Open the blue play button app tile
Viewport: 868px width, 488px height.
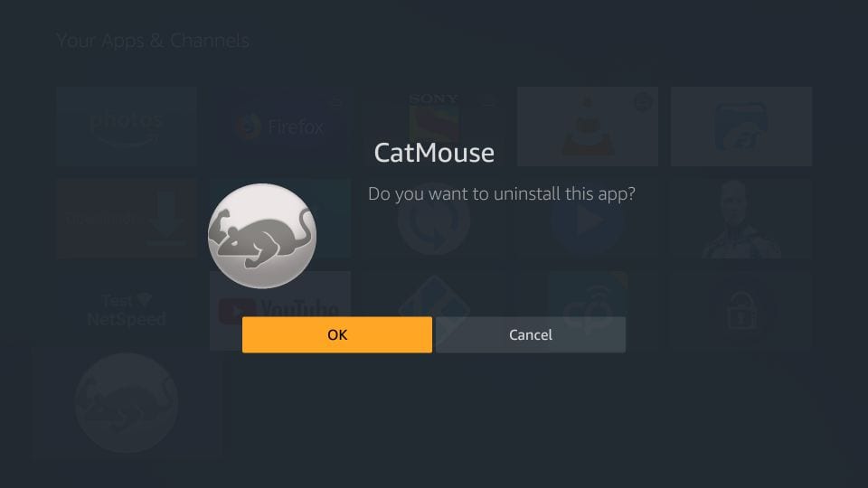[x=588, y=219]
